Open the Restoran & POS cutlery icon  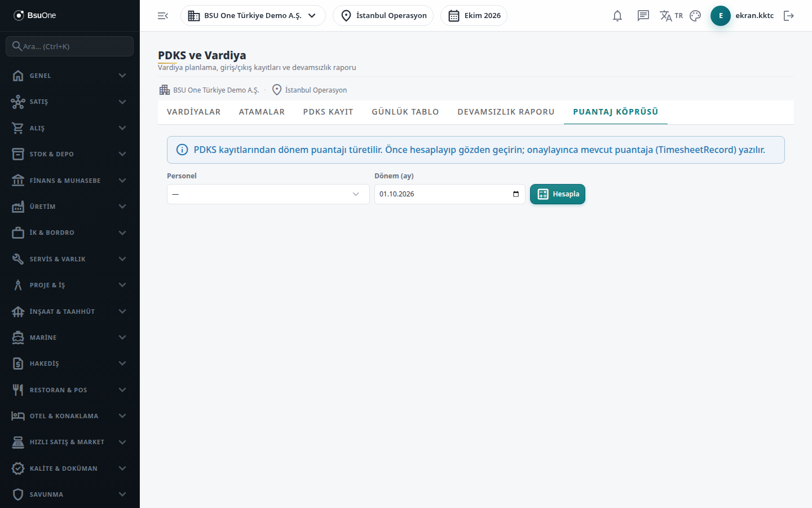[18, 390]
